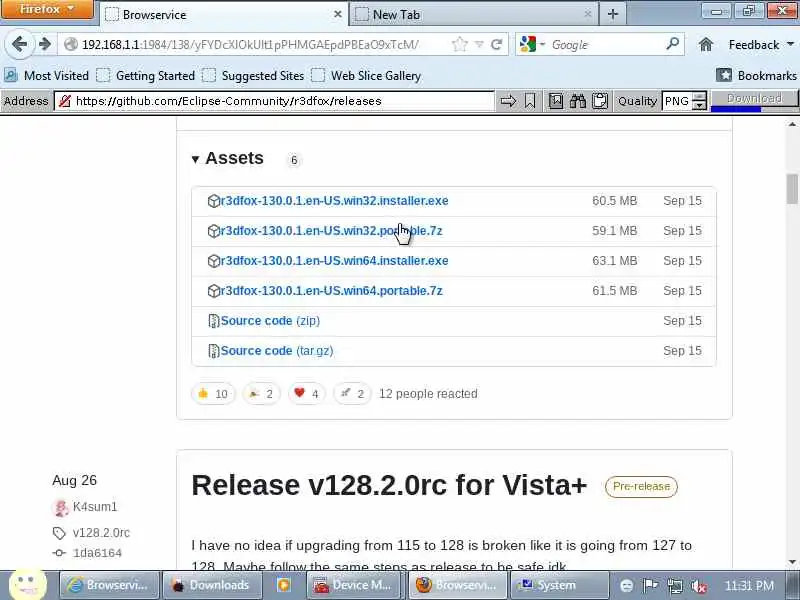Toggle the thumbs up reaction with 10
The height and width of the screenshot is (600, 800).
point(213,393)
